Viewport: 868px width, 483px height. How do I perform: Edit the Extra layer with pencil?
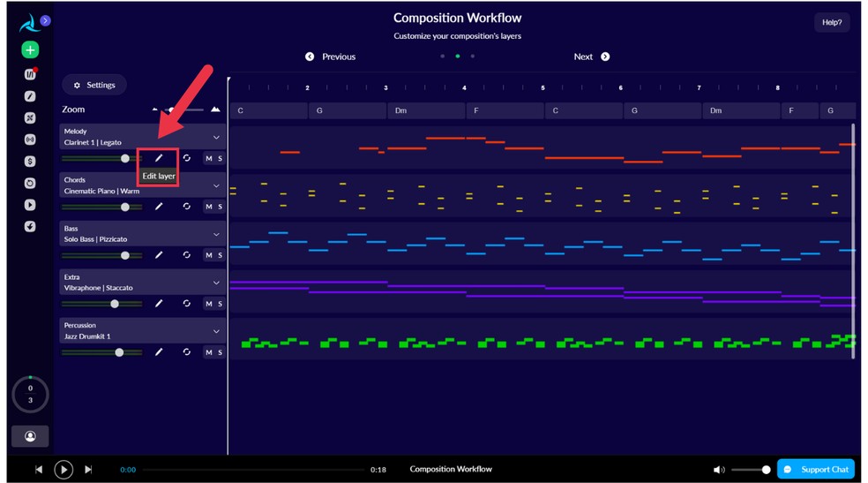pos(158,304)
